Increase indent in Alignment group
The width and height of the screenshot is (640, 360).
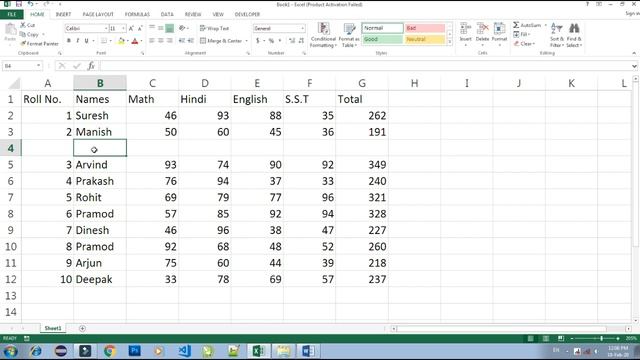[191, 41]
